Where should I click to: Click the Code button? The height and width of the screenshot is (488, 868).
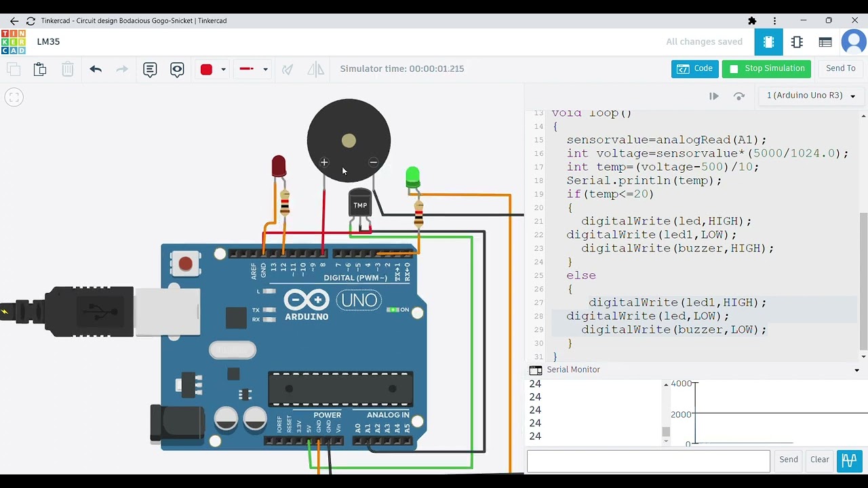695,68
